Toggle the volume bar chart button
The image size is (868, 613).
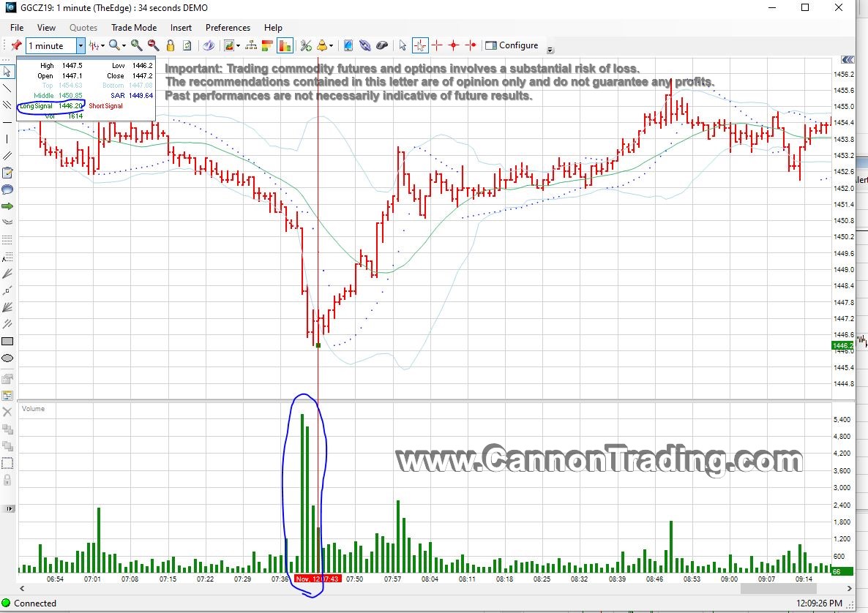(x=285, y=45)
